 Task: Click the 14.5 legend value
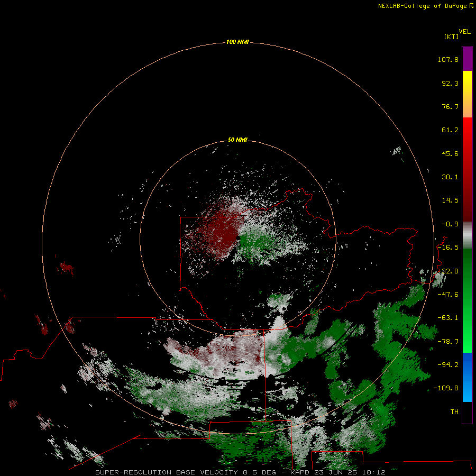(x=450, y=200)
